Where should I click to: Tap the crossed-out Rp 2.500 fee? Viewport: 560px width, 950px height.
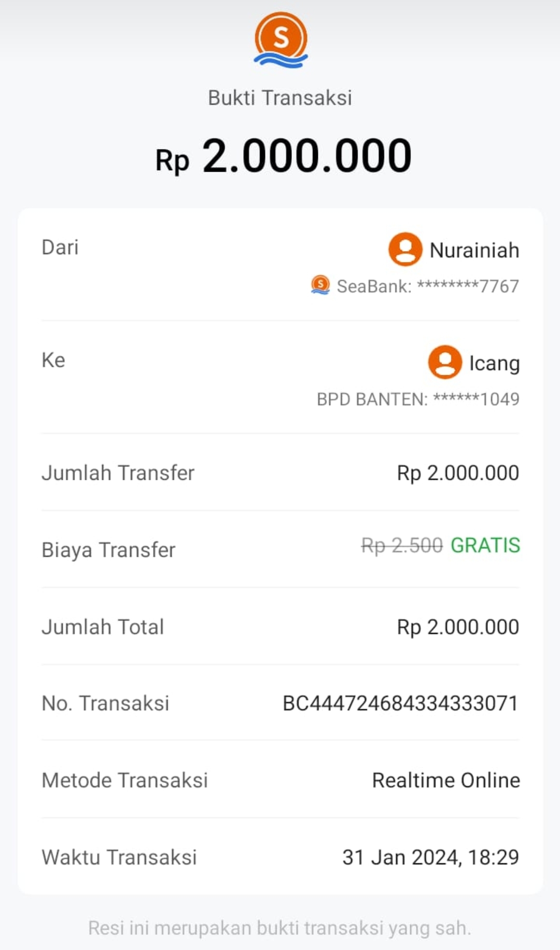[402, 545]
